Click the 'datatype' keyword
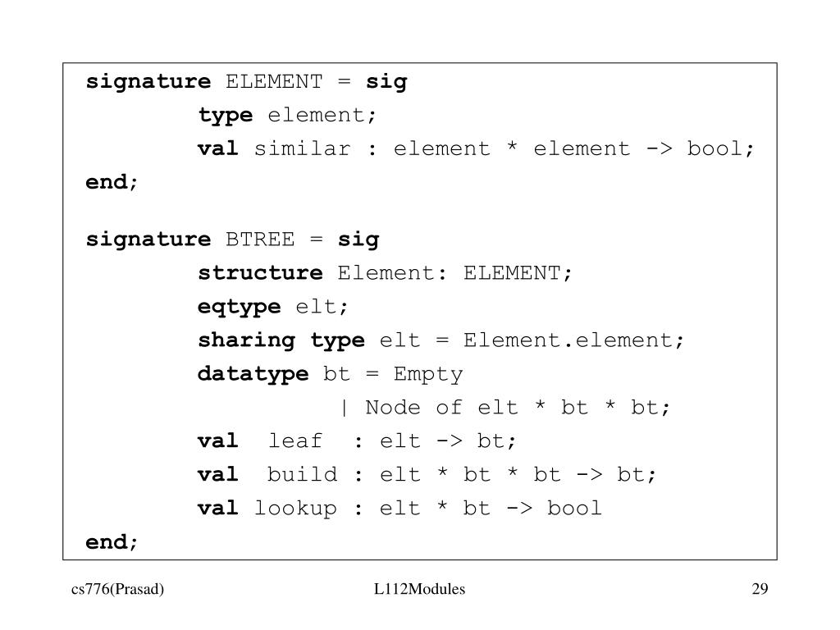 coord(253,374)
